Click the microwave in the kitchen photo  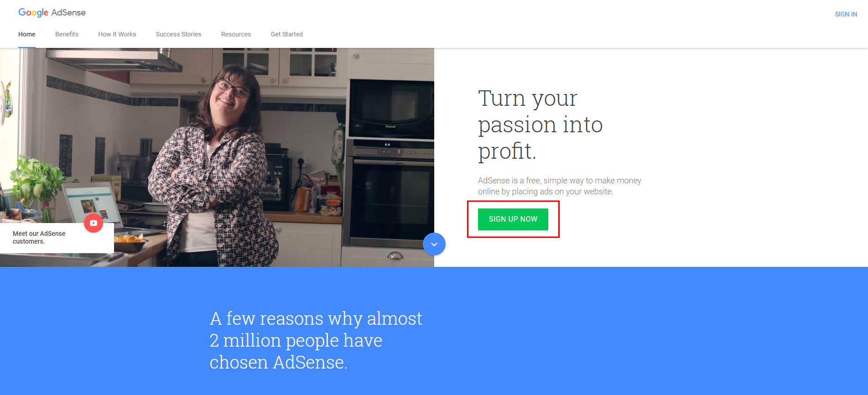tap(390, 109)
